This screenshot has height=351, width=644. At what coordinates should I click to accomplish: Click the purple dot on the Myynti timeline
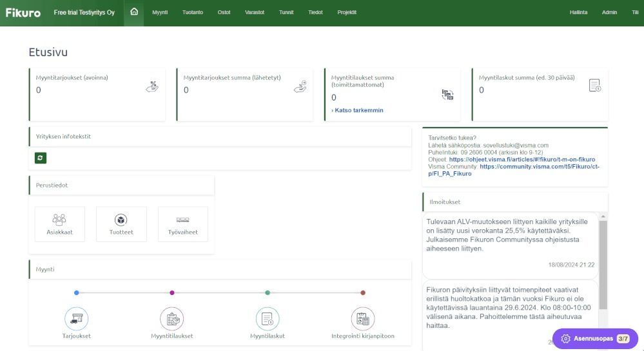[172, 292]
